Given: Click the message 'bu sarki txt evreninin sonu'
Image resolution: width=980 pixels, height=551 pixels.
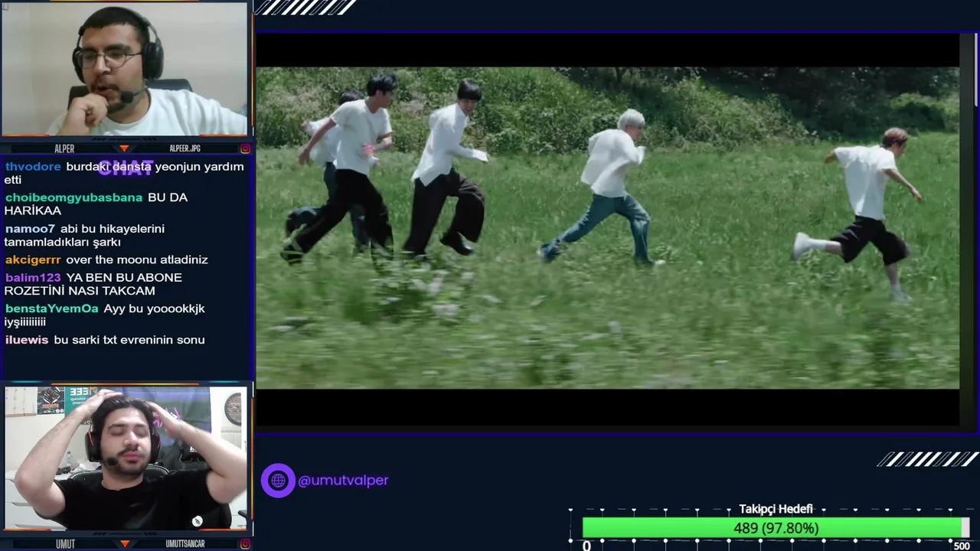Looking at the screenshot, I should point(129,340).
